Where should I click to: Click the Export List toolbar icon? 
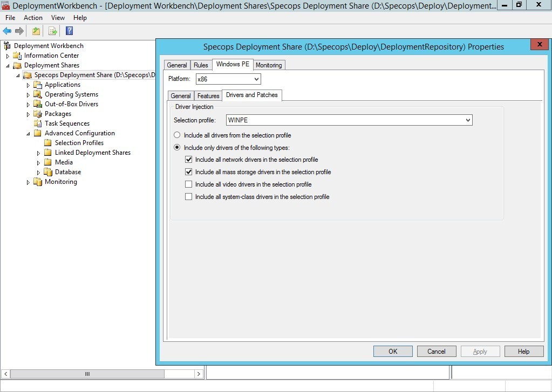(53, 31)
